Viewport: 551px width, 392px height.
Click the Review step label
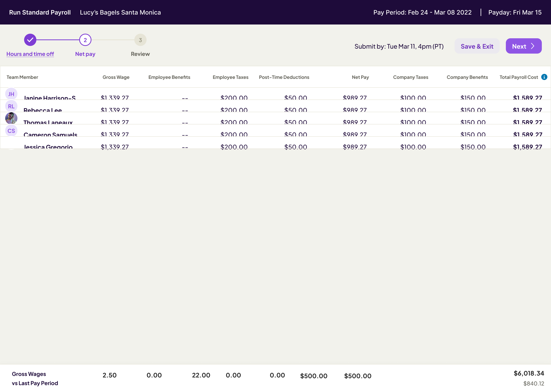140,54
